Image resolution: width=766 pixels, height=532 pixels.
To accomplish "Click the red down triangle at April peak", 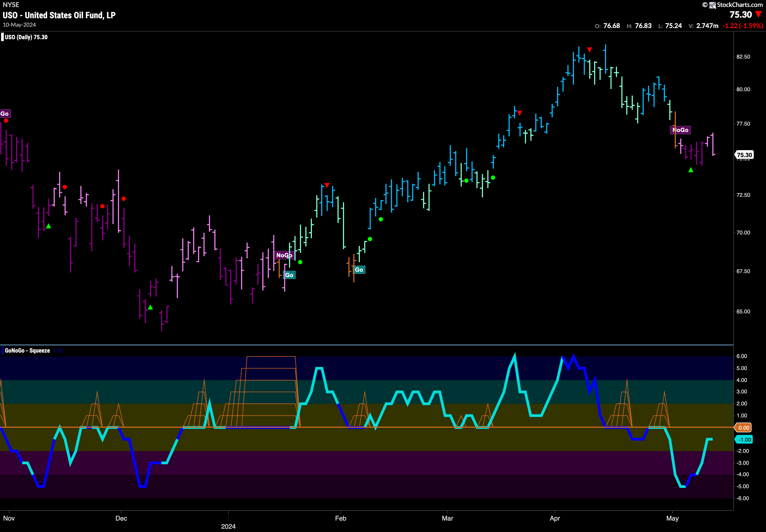I will click(x=589, y=50).
